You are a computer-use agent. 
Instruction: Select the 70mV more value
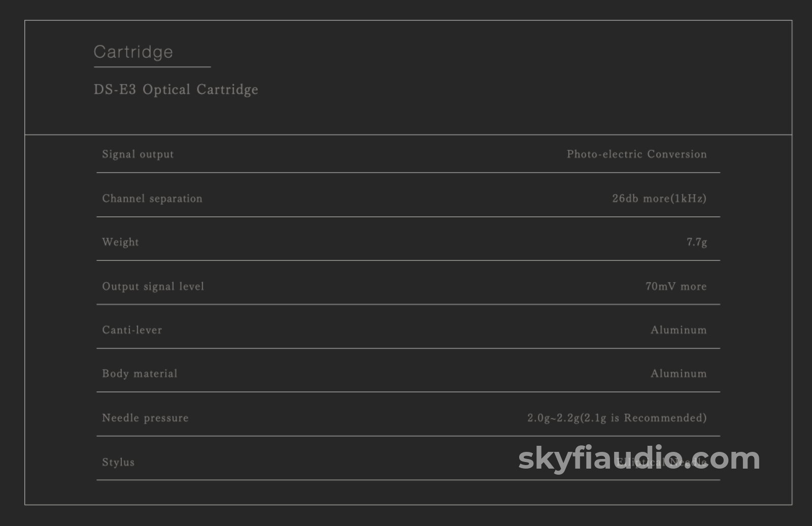click(676, 286)
